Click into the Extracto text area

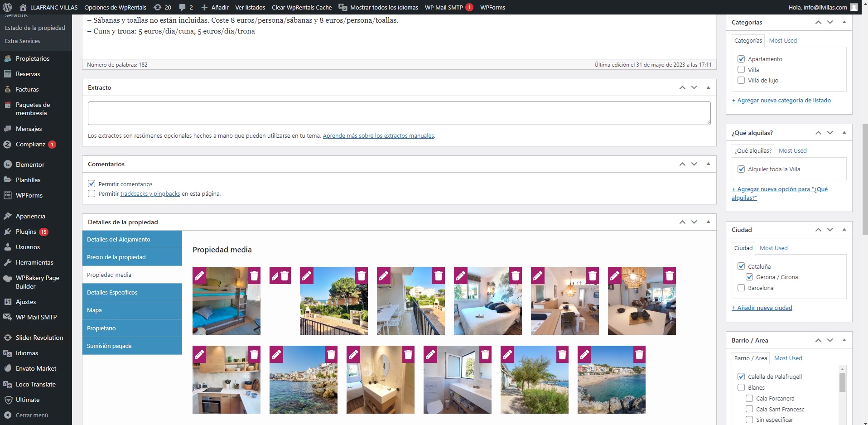(x=399, y=113)
